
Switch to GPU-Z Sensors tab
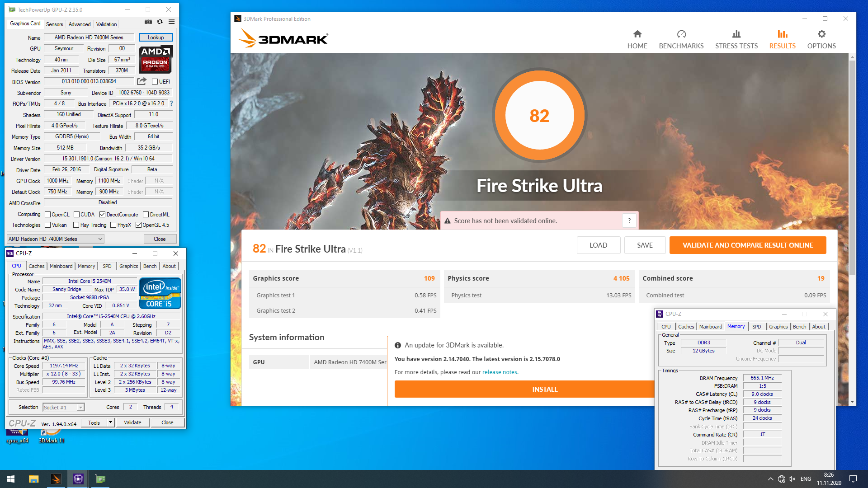54,24
